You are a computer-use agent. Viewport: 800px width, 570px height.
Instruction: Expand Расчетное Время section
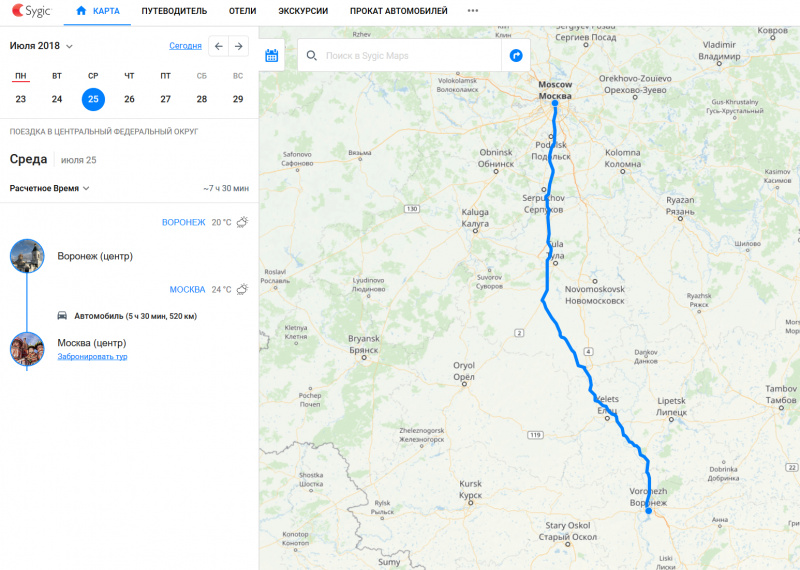click(x=49, y=188)
